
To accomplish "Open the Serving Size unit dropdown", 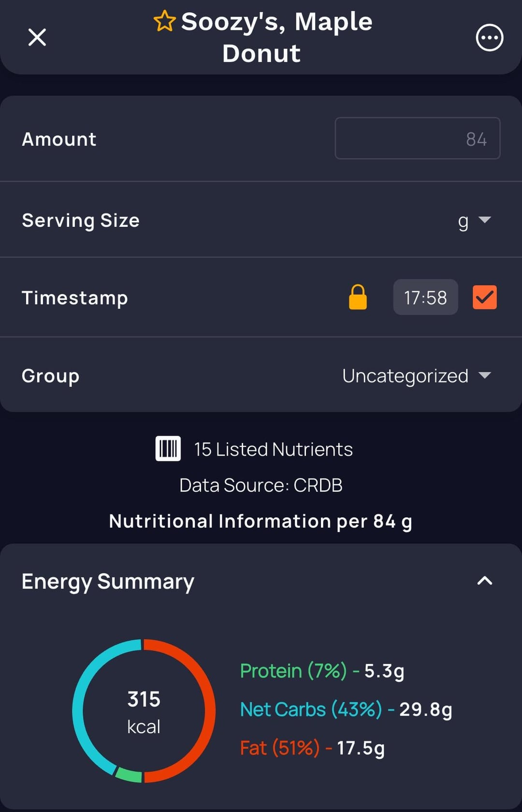I will coord(475,221).
